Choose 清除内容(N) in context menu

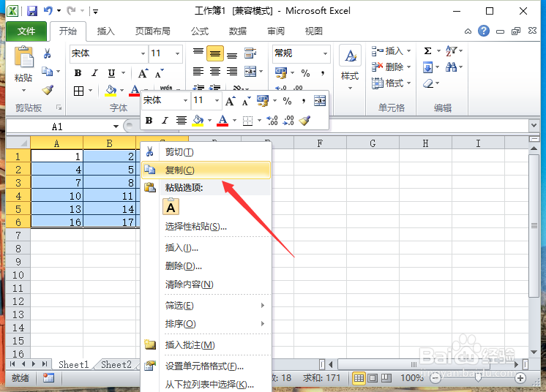coord(206,284)
